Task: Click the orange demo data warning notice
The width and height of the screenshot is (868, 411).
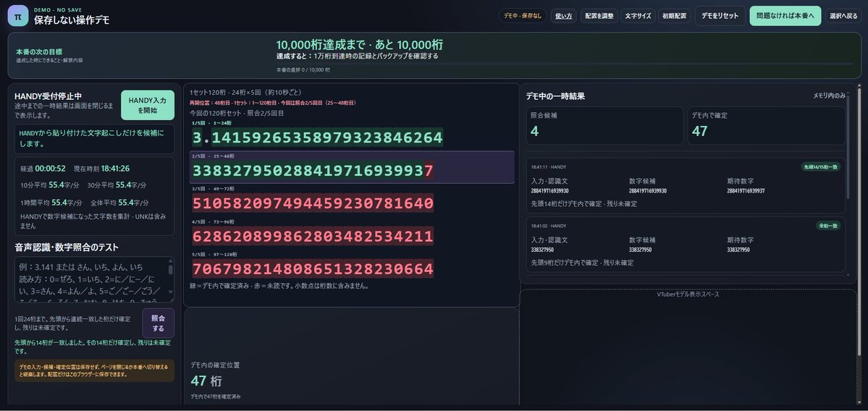Action: tap(95, 370)
